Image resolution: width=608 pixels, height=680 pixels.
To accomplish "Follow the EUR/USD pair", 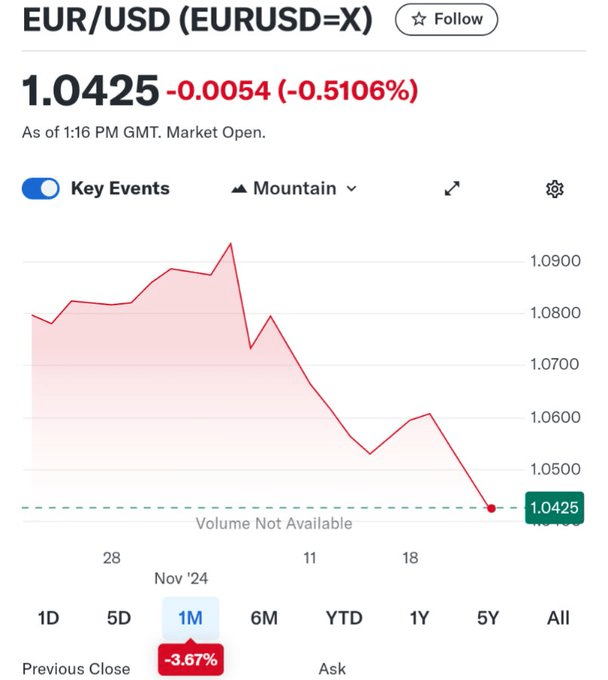I will pyautogui.click(x=446, y=19).
